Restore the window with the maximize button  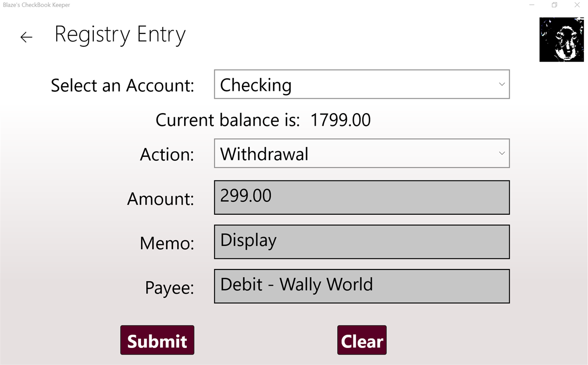pos(554,5)
